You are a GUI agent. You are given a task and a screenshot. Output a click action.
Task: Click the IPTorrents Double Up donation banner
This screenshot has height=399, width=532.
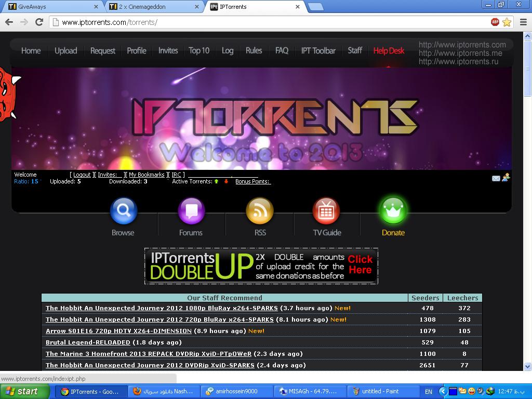point(261,267)
